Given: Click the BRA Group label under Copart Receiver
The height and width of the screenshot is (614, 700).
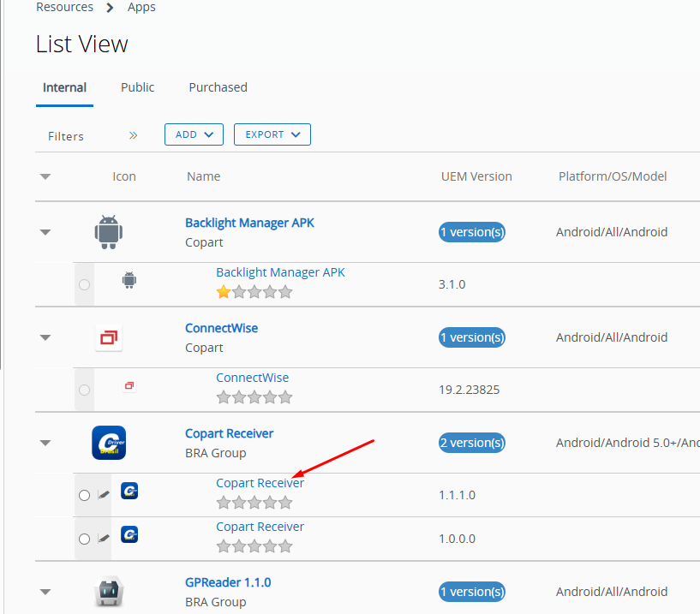Looking at the screenshot, I should pos(216,453).
